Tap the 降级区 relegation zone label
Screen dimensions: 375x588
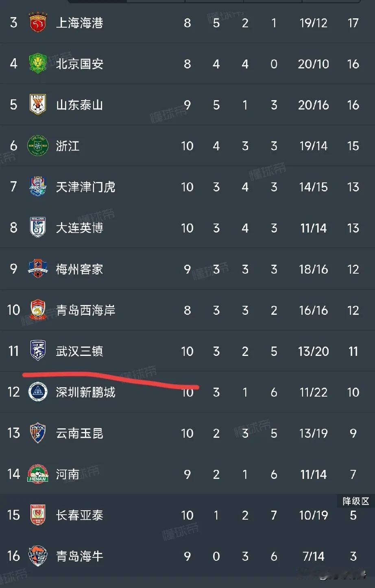pyautogui.click(x=356, y=501)
